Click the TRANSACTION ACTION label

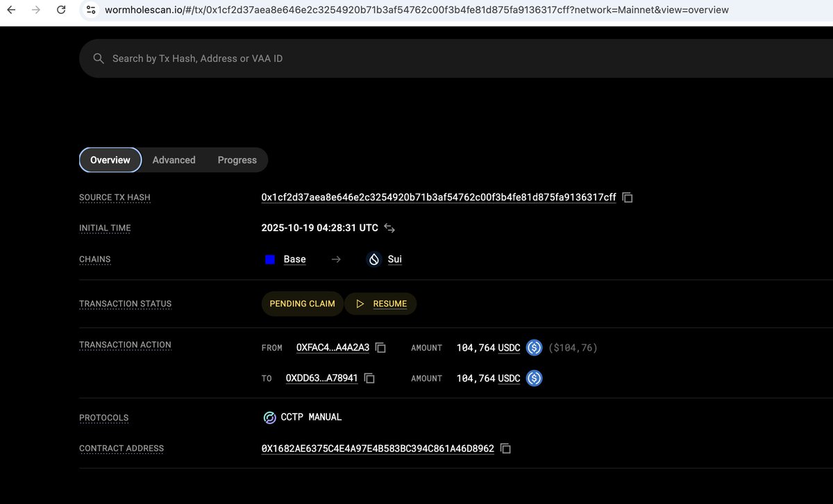coord(125,345)
